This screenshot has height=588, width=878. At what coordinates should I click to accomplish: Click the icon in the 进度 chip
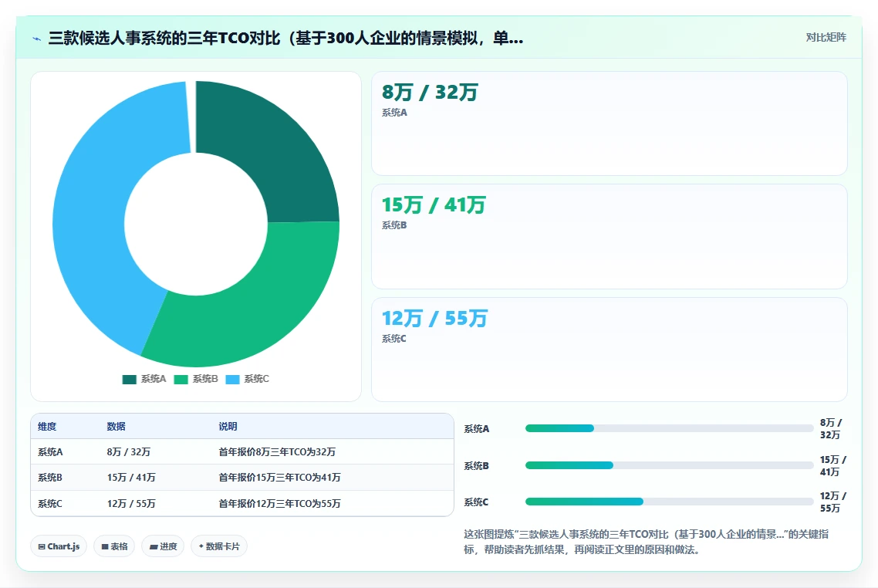pos(154,546)
